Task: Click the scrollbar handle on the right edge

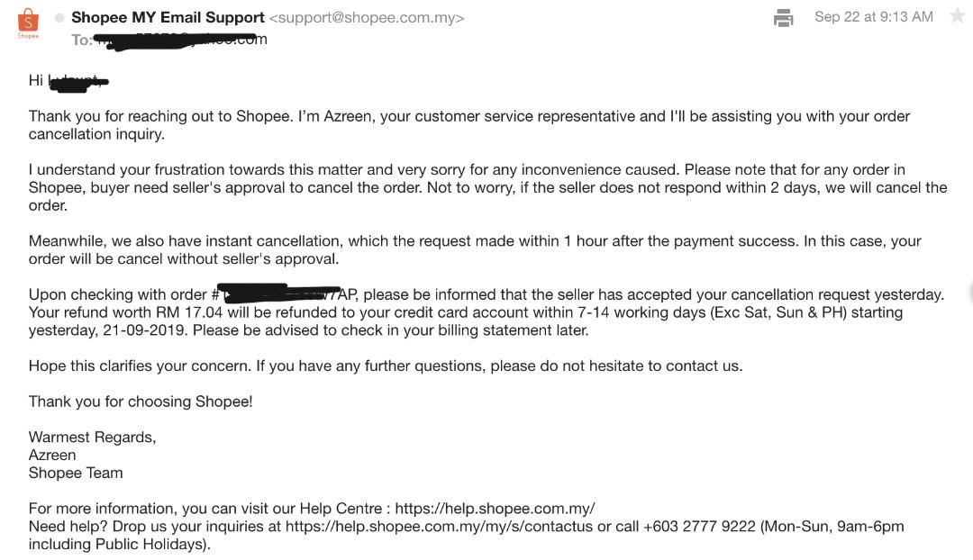Action: point(969,294)
